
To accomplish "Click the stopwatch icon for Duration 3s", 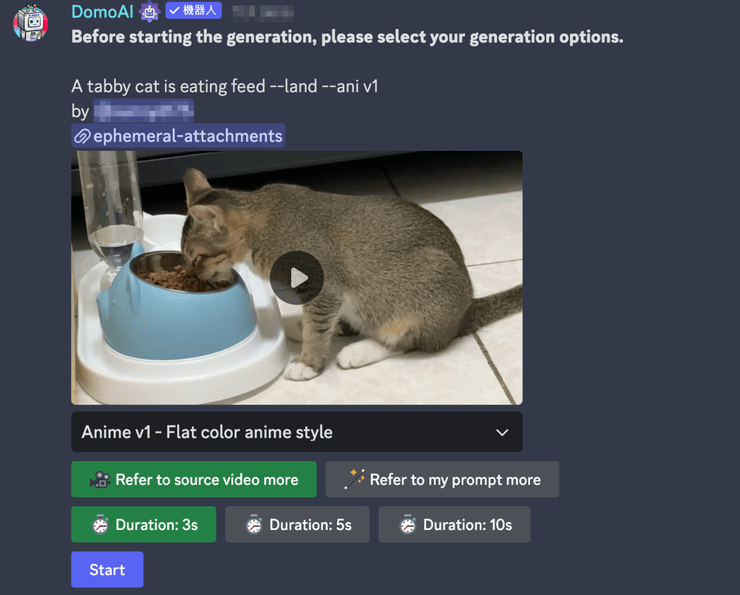I will click(x=100, y=525).
